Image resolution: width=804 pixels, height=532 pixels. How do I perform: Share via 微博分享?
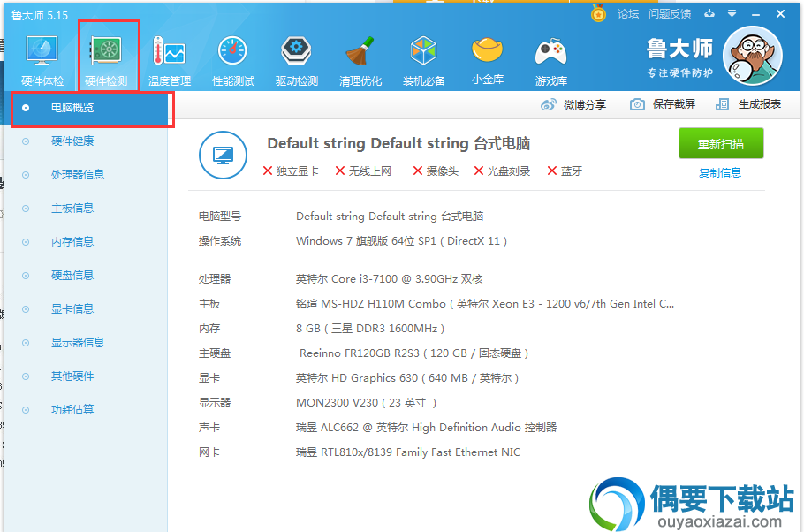click(573, 104)
